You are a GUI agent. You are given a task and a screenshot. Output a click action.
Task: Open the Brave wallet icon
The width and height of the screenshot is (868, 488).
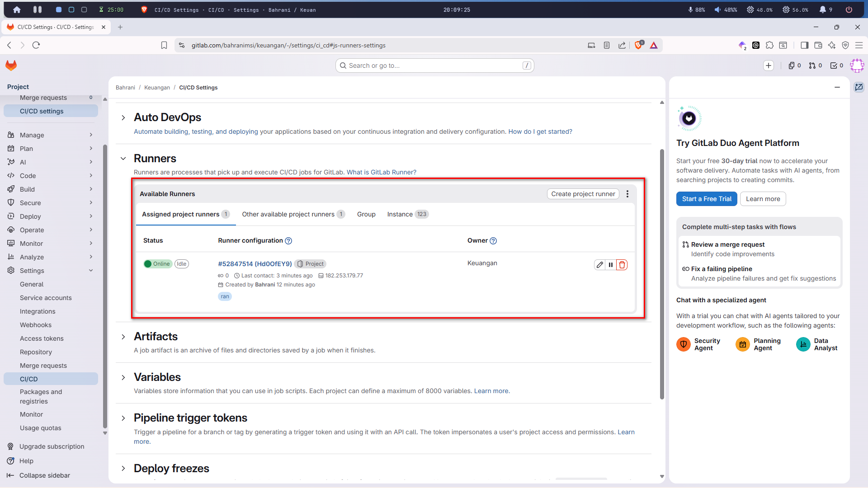tap(818, 45)
